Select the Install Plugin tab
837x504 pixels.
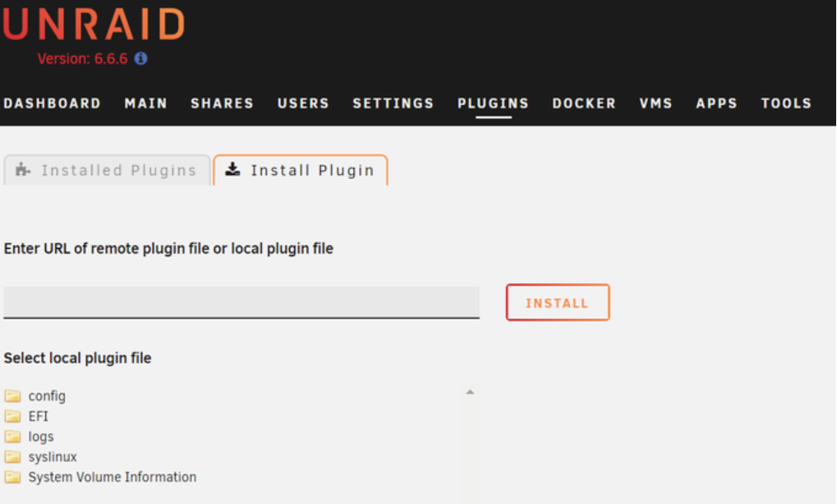coord(301,171)
